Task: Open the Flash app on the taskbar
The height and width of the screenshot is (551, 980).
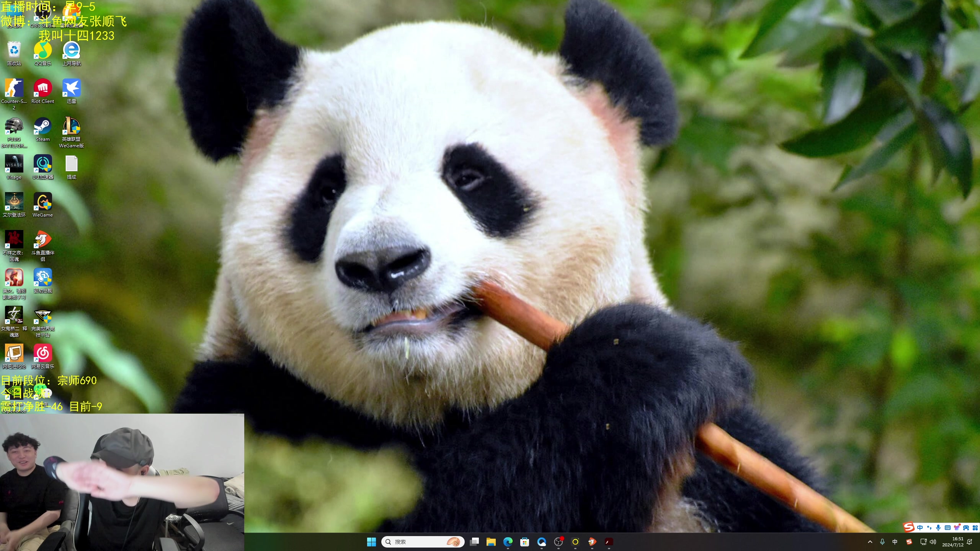Action: 609,542
